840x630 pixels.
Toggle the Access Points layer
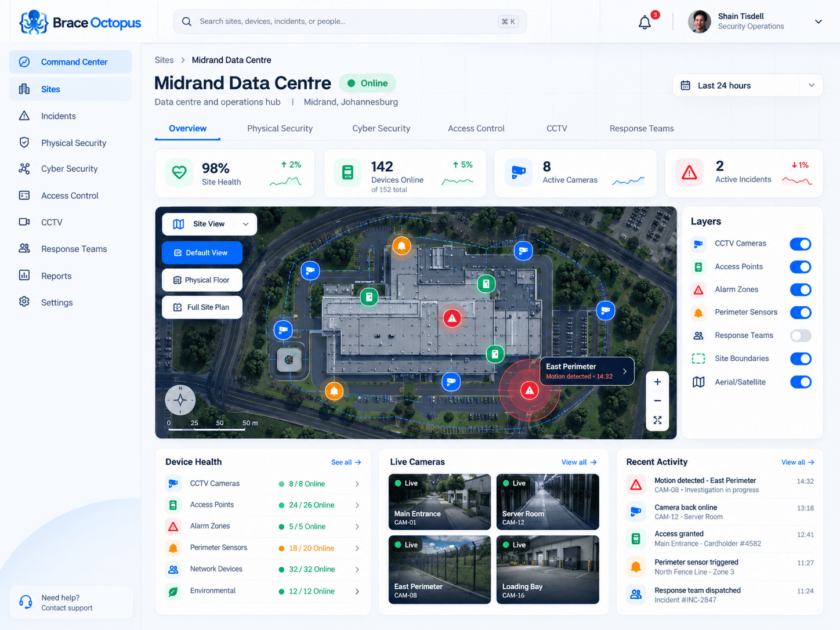(801, 267)
